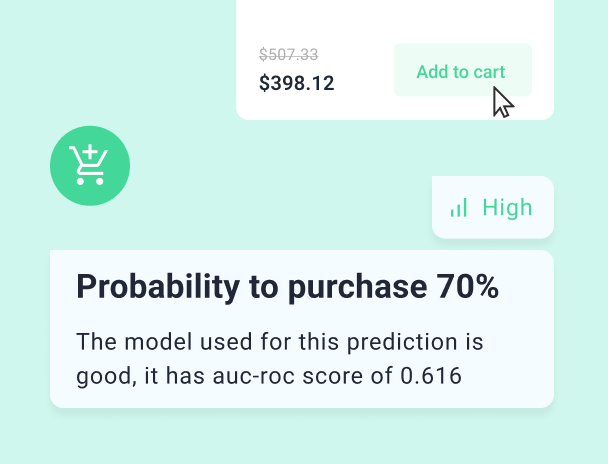608x464 pixels.
Task: Click the bar chart icon beside High
Action: [459, 208]
